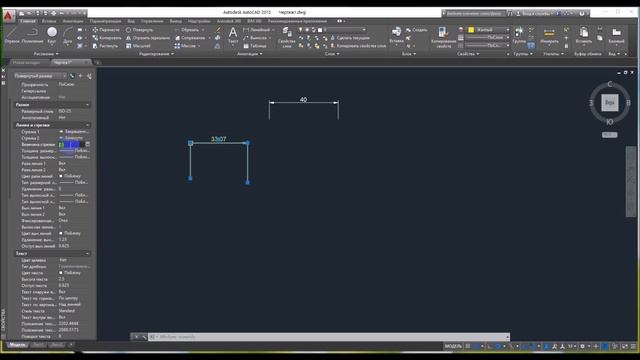
Task: Click Отразить зеркально mirror tool
Action: click(148, 38)
